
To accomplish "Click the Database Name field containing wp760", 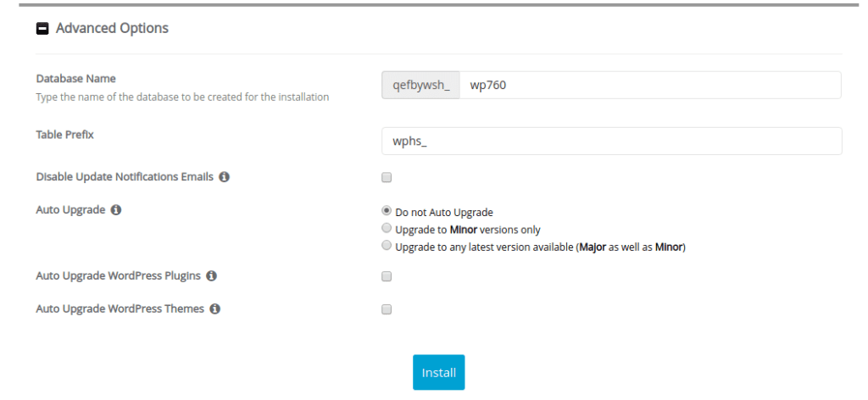I will pos(650,86).
